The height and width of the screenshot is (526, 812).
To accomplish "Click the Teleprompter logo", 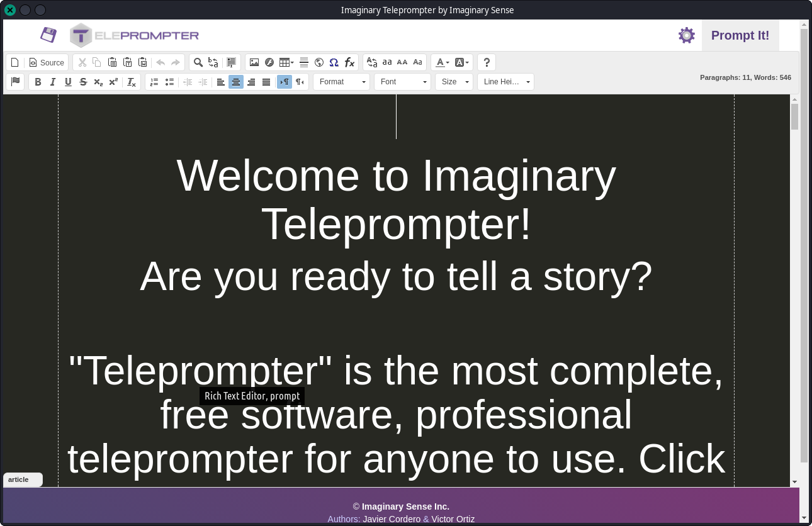I will coord(134,35).
